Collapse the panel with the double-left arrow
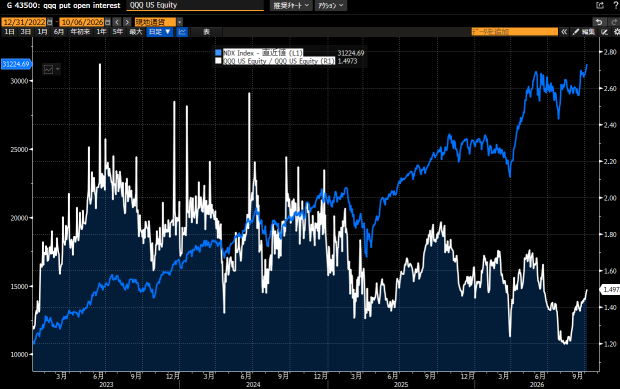Viewport: 620px width, 389px height. (564, 32)
